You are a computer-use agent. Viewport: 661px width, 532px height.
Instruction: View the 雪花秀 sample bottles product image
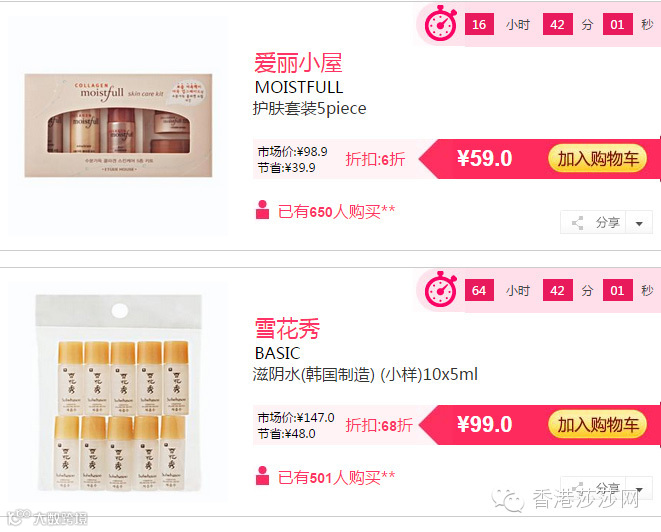click(x=119, y=393)
